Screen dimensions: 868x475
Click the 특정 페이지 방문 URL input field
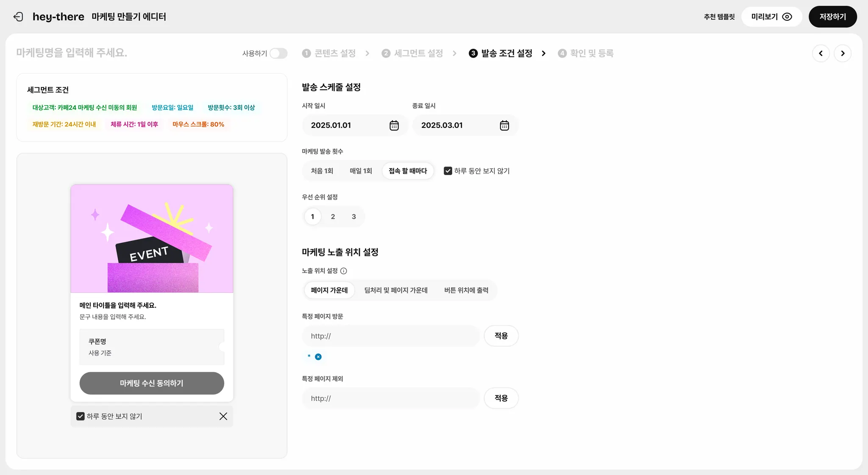click(390, 336)
